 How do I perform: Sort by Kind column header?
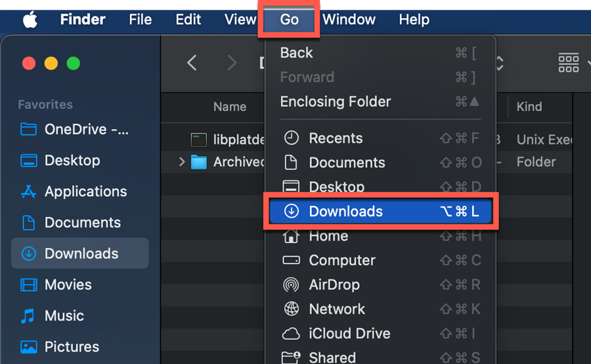point(529,107)
